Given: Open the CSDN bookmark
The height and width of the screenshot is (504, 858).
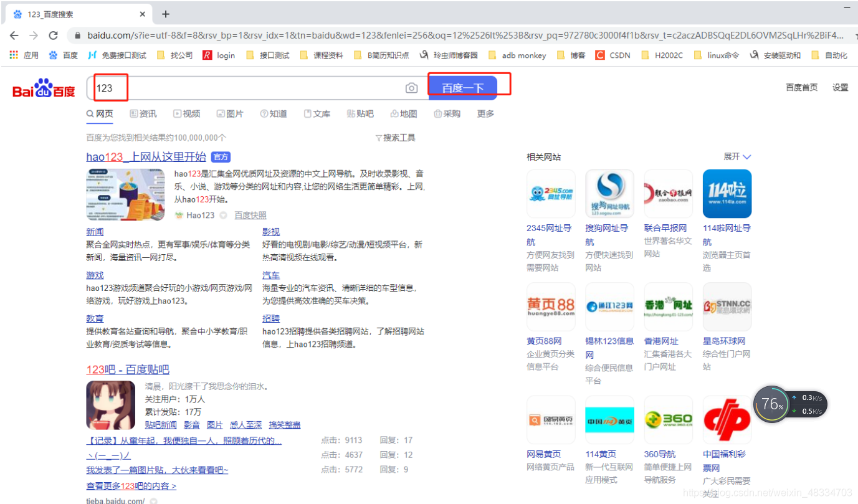Looking at the screenshot, I should click(613, 55).
